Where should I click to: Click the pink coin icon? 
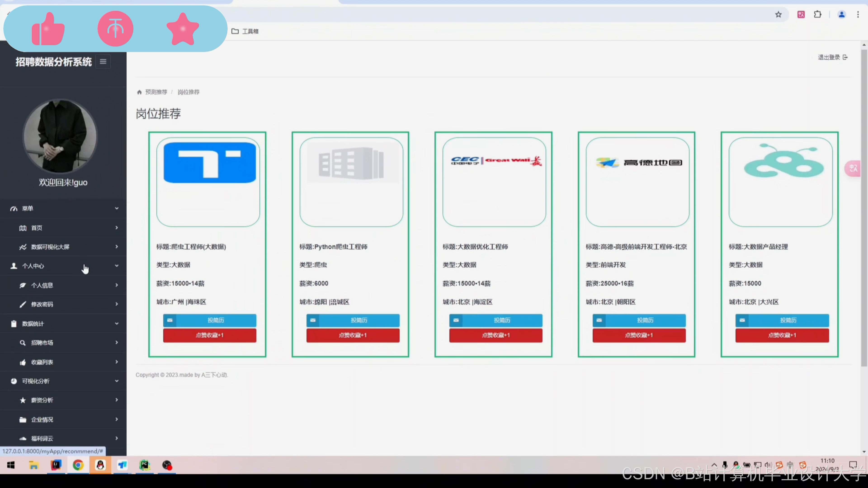click(115, 29)
